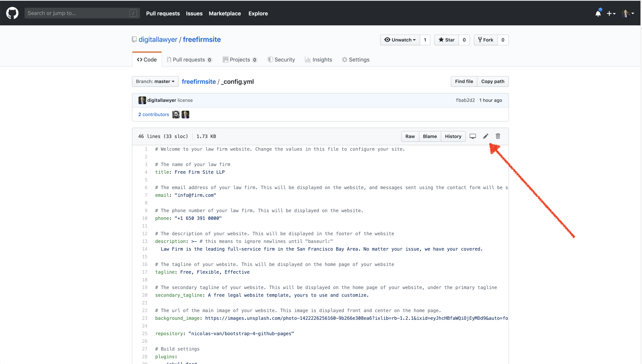Open the notifications bell icon

[x=598, y=13]
